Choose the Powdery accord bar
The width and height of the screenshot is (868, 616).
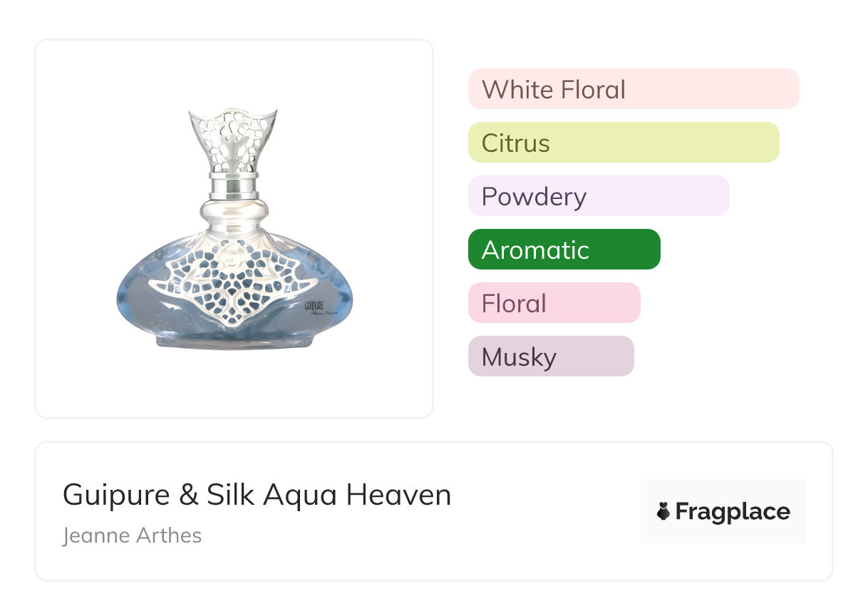pos(598,196)
